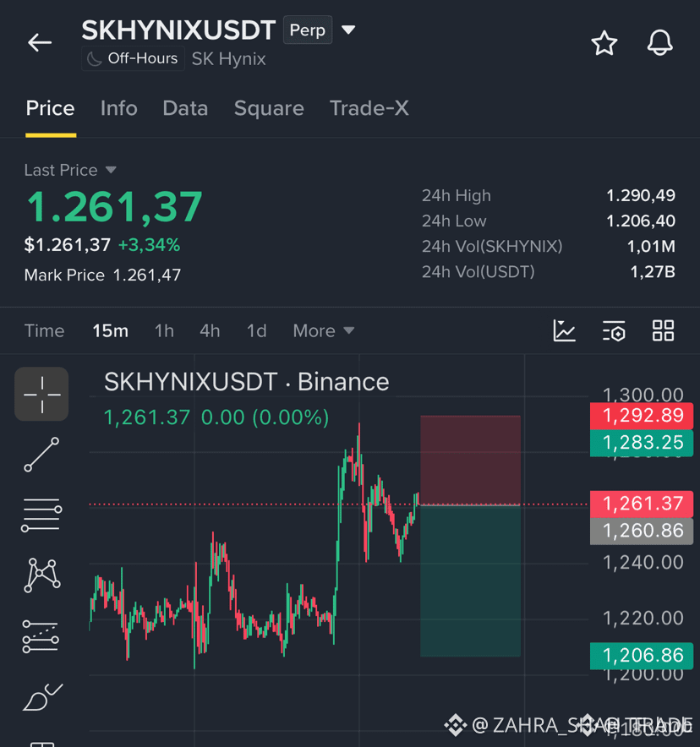Tap the SK Hynix name label

pyautogui.click(x=229, y=59)
